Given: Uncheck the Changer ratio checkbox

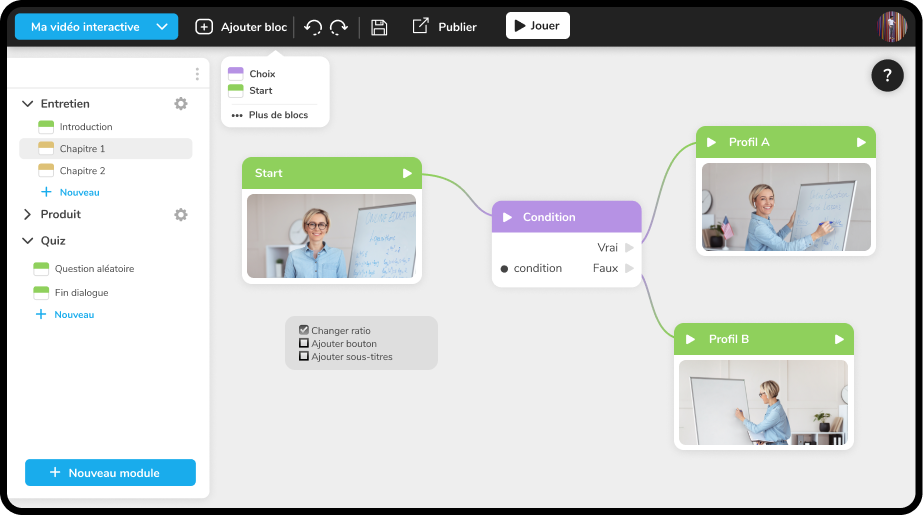Looking at the screenshot, I should 304,330.
